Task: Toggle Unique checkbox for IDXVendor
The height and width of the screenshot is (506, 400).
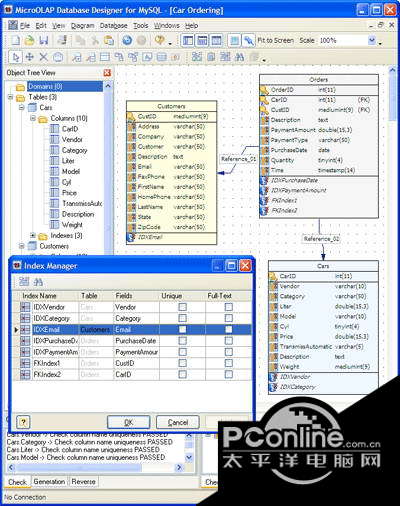Action: [x=182, y=307]
